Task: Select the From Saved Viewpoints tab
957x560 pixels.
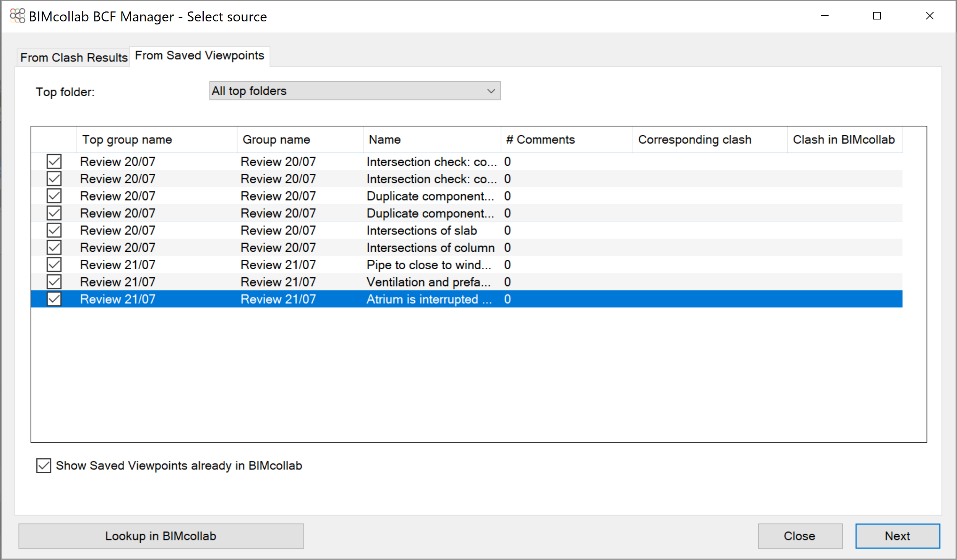Action: (x=200, y=56)
